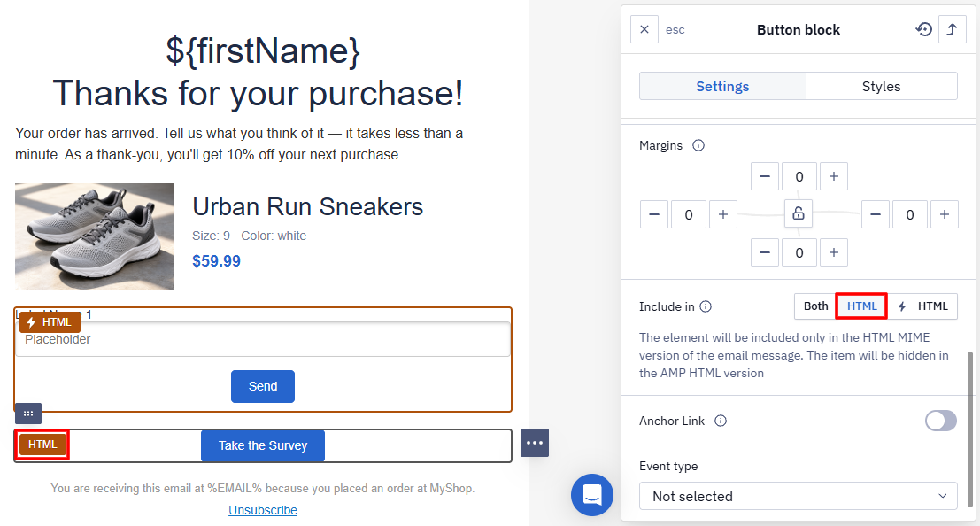Viewport: 980px width, 526px height.
Task: Open version history clock icon
Action: pos(923,29)
